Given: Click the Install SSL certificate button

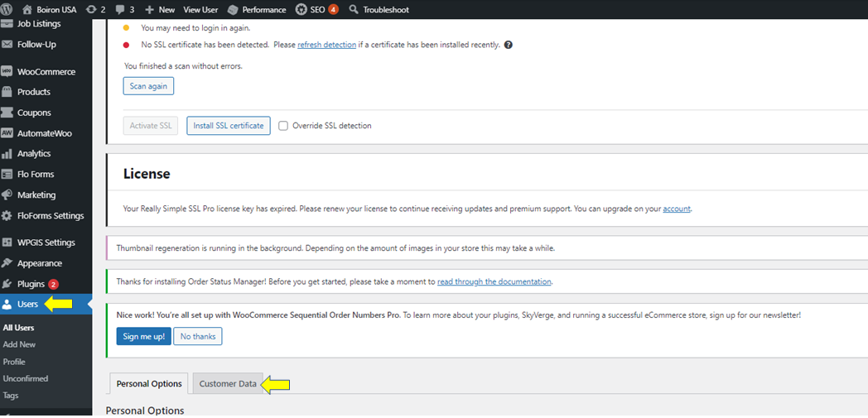Looking at the screenshot, I should [x=229, y=126].
